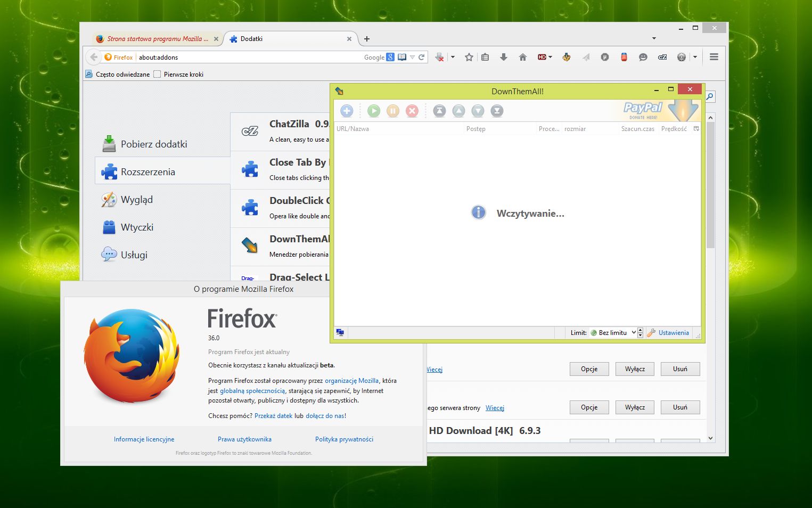
Task: Click the add-ons search magnifier icon
Action: click(710, 96)
